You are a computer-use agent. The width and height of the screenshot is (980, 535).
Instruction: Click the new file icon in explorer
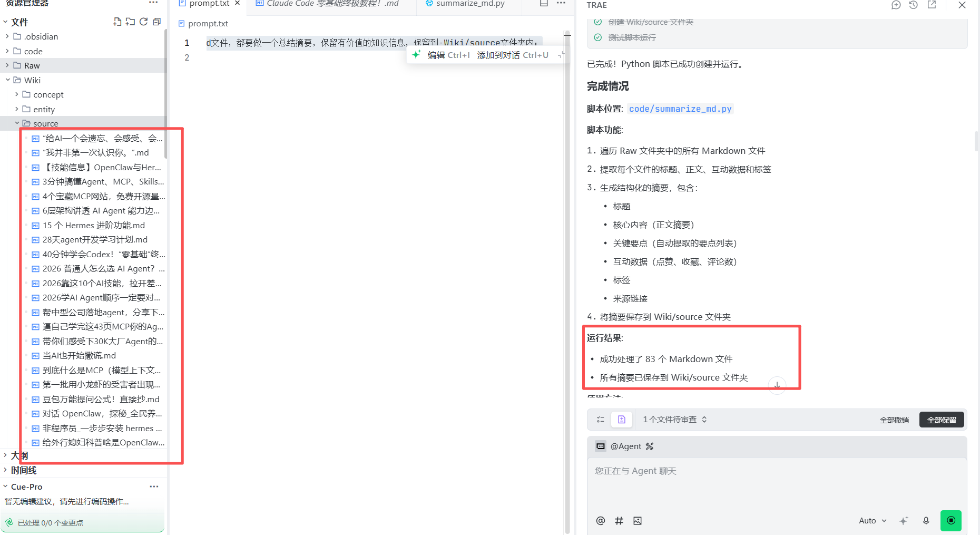coord(117,22)
